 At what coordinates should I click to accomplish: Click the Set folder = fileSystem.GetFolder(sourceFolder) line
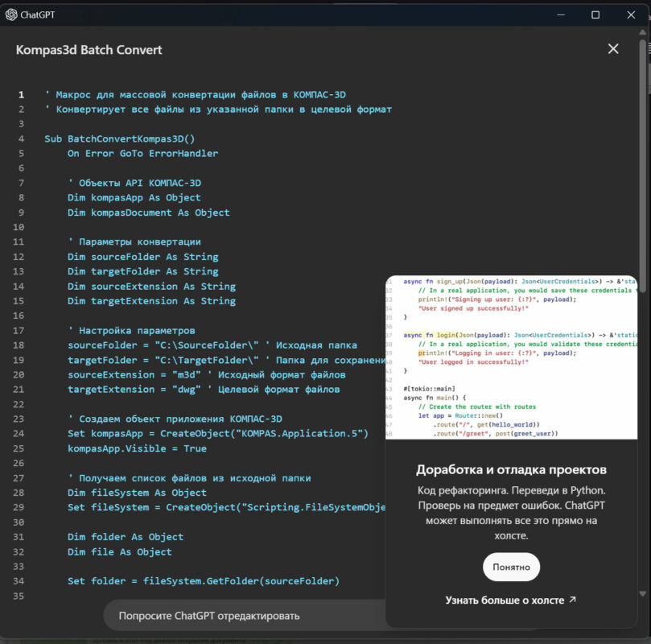204,581
